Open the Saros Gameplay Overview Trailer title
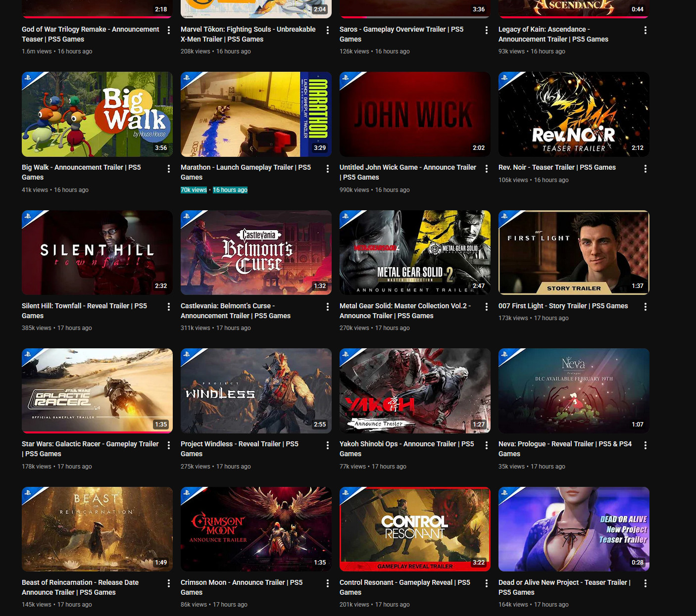The image size is (696, 616). (x=401, y=34)
